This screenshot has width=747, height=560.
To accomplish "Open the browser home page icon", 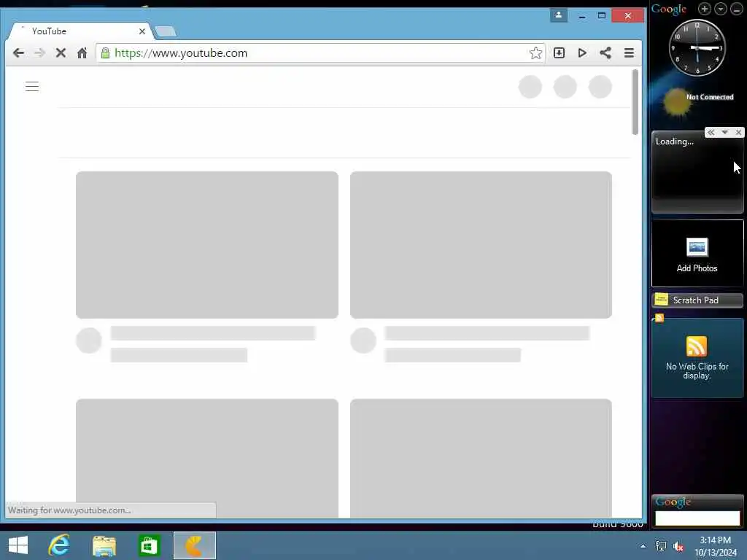I will pyautogui.click(x=82, y=52).
